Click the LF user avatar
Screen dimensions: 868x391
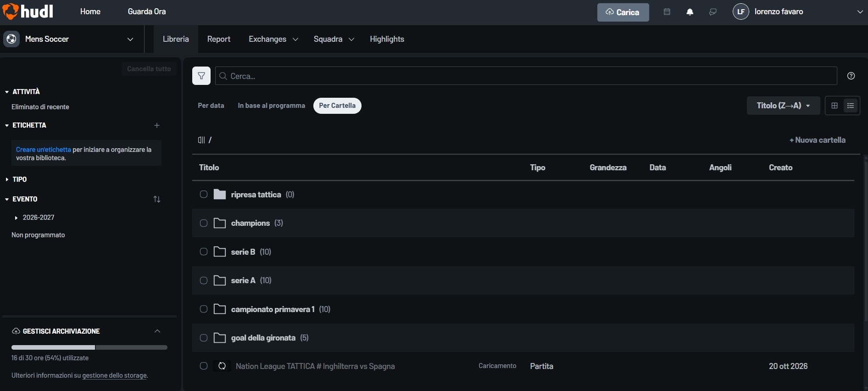[x=741, y=11]
